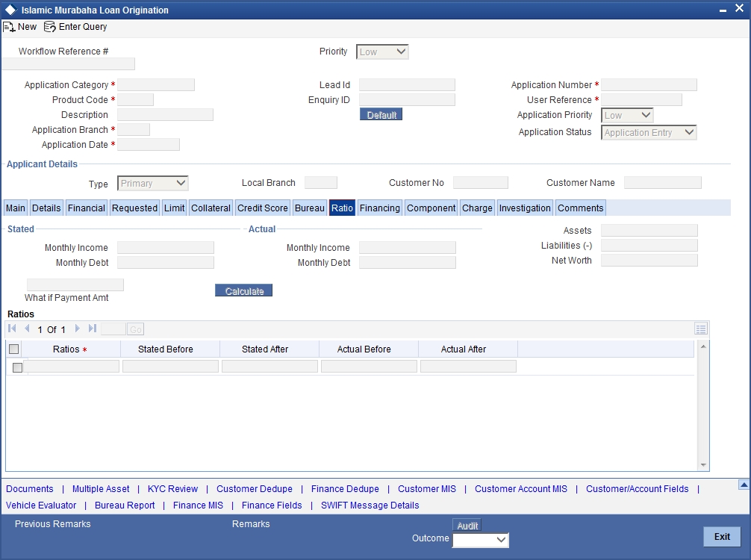Viewport: 751px width, 560px height.
Task: Click the Application Category field
Action: [x=156, y=85]
